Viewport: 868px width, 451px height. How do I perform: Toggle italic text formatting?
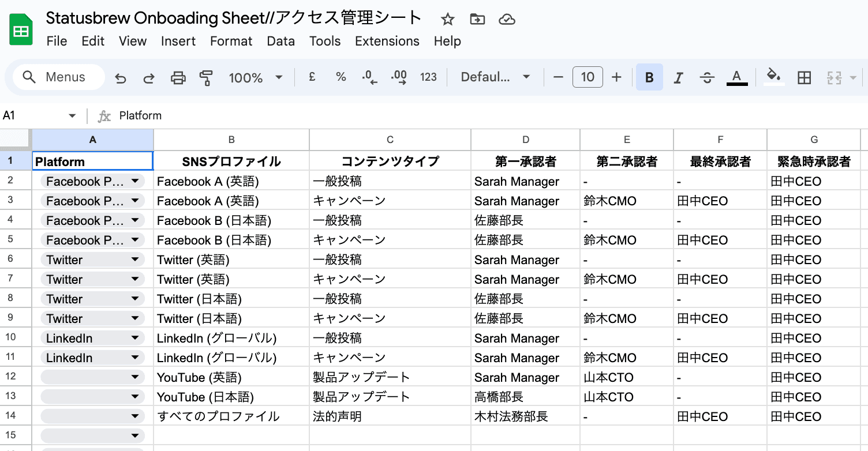pos(679,77)
